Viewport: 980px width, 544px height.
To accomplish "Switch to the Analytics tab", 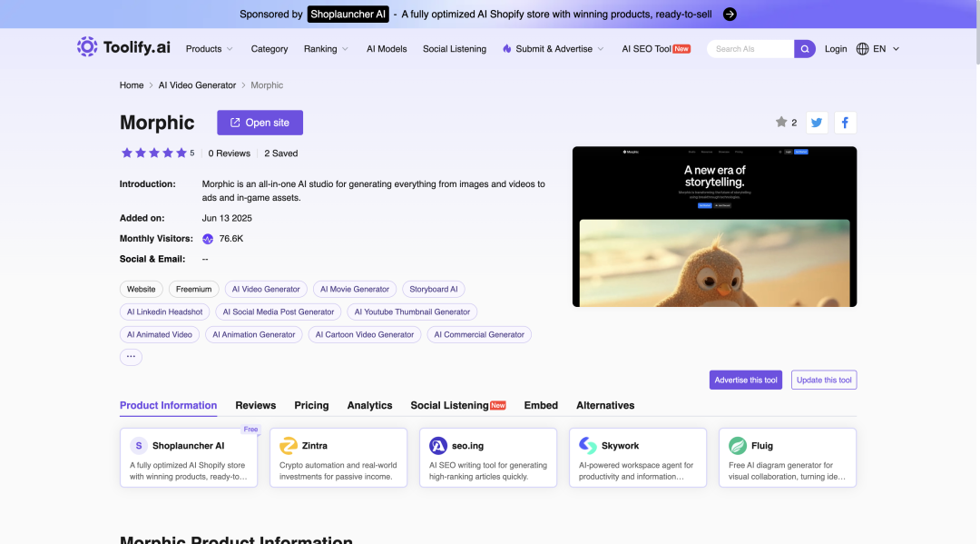I will pos(369,405).
